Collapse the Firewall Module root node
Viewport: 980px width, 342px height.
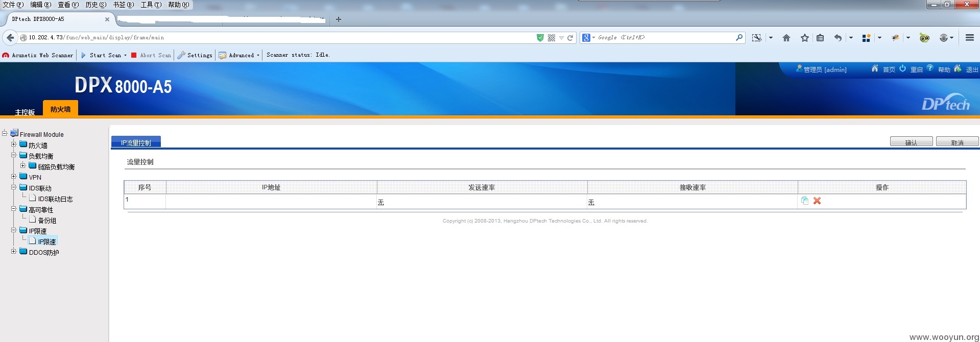tap(5, 134)
